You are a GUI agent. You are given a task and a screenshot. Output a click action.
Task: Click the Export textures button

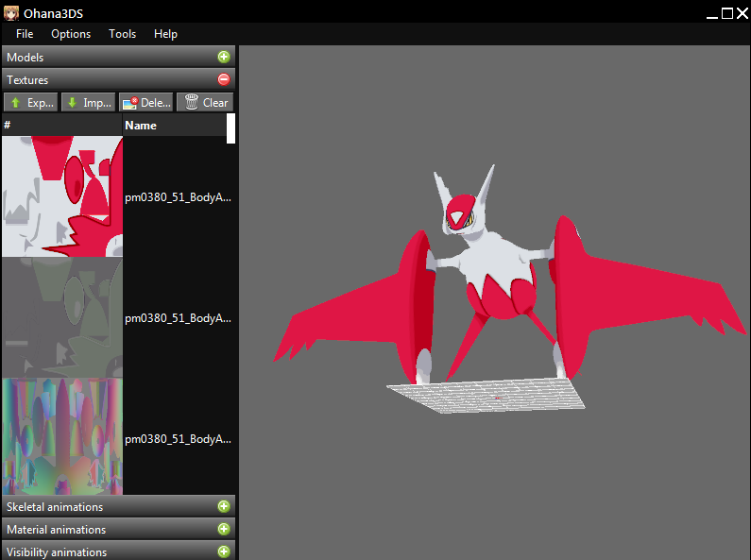(31, 102)
